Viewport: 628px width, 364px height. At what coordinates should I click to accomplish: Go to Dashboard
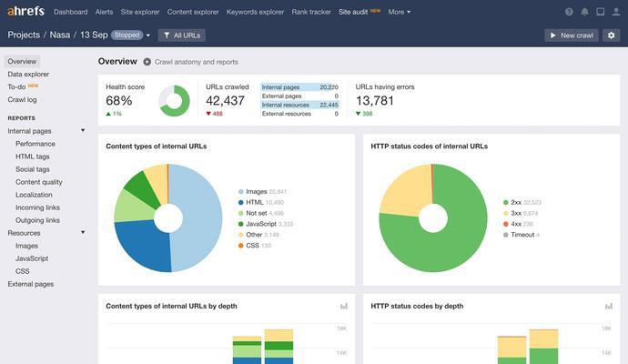(x=70, y=12)
